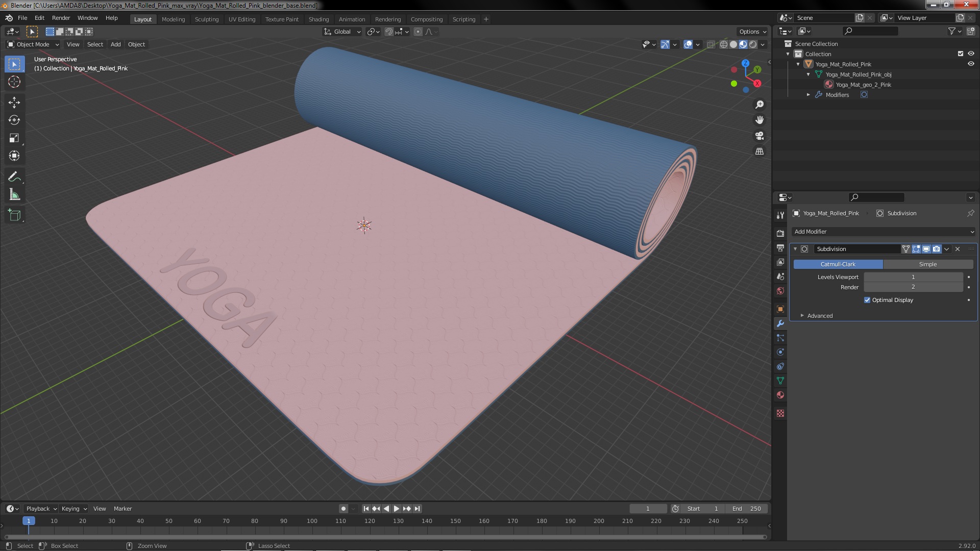Expand the Advanced subdivision section
980x551 pixels.
pyautogui.click(x=820, y=316)
